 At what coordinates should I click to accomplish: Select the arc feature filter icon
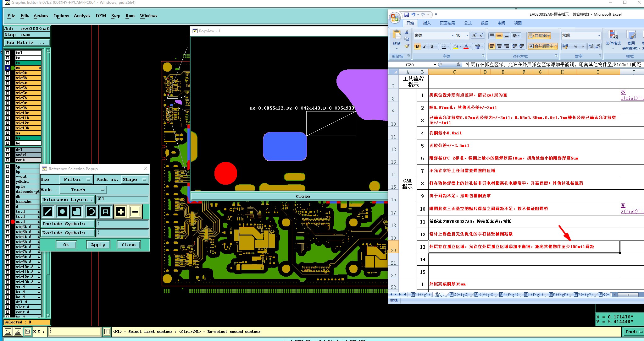91,212
